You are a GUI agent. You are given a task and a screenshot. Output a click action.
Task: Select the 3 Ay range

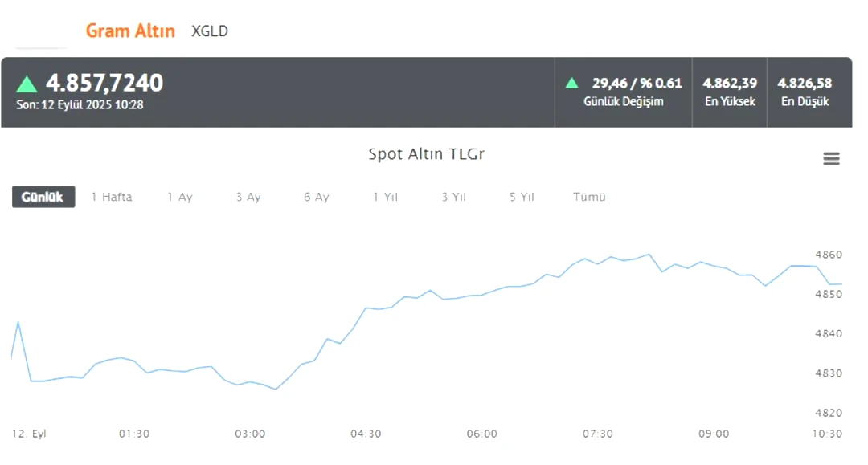click(x=248, y=197)
